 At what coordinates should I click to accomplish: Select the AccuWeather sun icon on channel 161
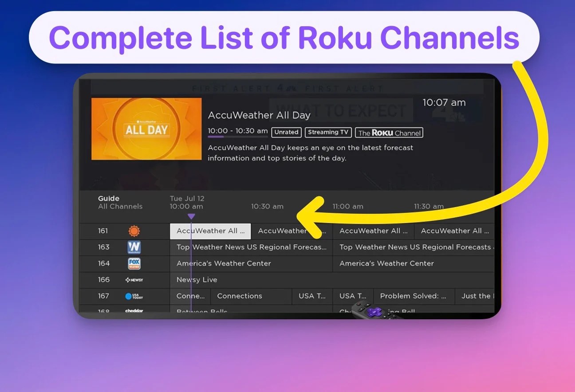point(134,231)
